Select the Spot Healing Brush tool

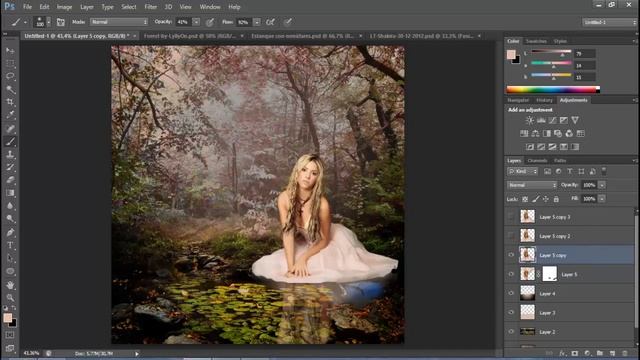[x=10, y=128]
